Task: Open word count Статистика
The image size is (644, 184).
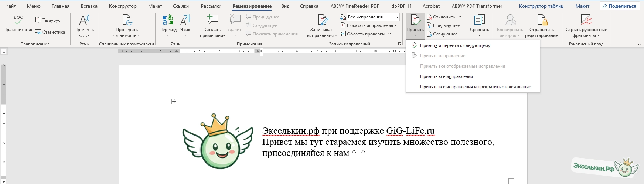Action: pyautogui.click(x=50, y=32)
